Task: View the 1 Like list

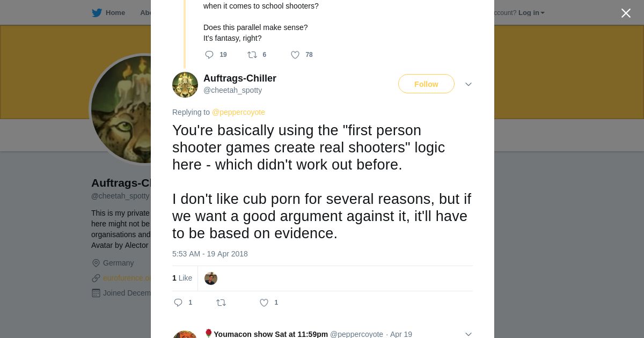Action: click(x=182, y=278)
